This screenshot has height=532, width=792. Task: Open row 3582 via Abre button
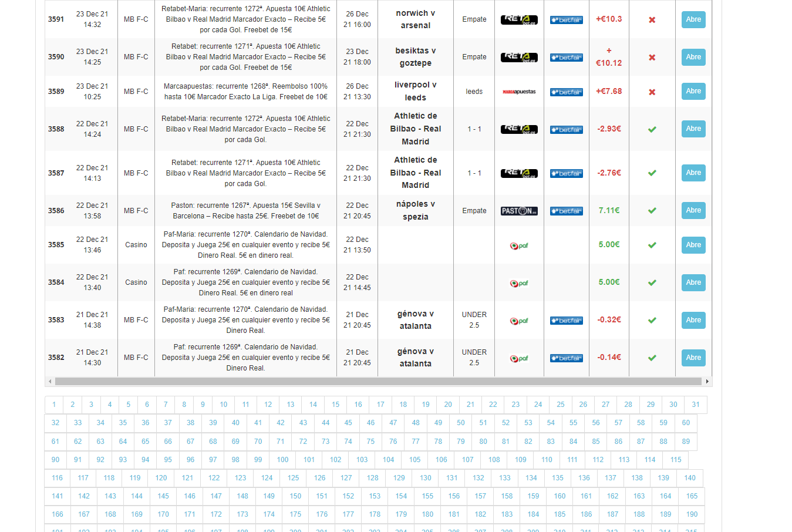point(693,358)
